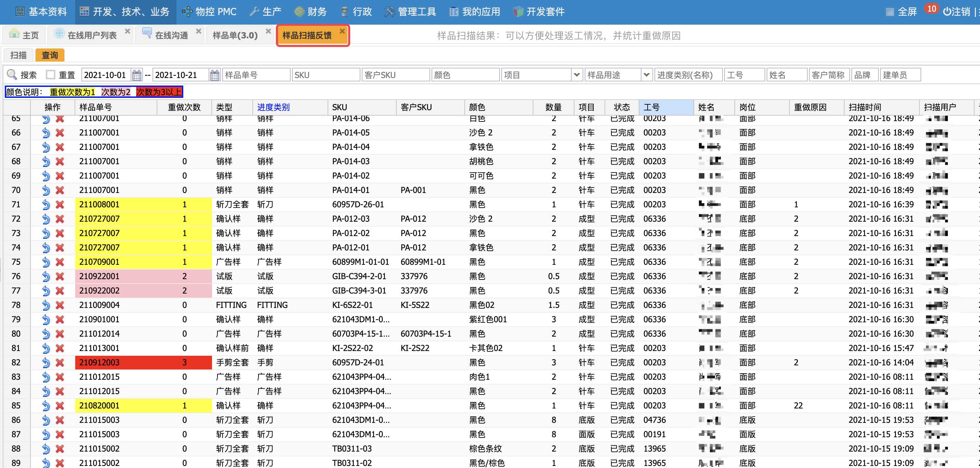Screen dimensions: 980x468
Task: Click the 全屏 fullscreen icon
Action: point(890,12)
